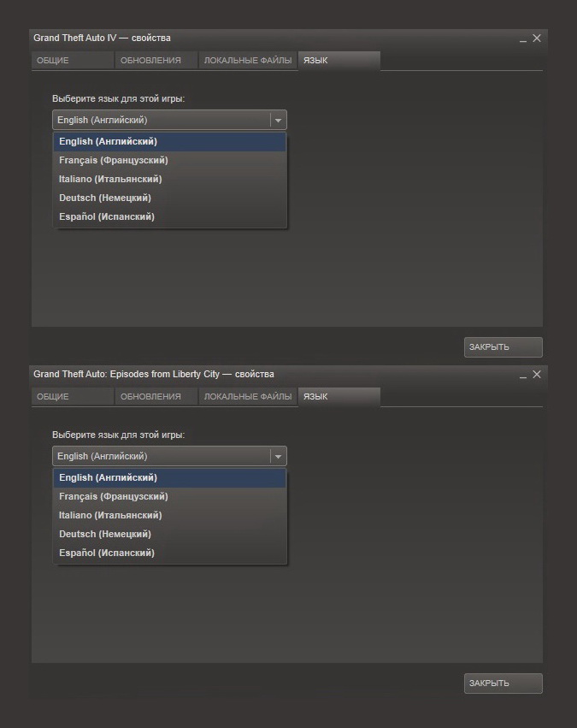Viewport: 577px width, 728px height.
Task: Click dropdown arrow of GTA IV language selector
Action: pyautogui.click(x=278, y=121)
